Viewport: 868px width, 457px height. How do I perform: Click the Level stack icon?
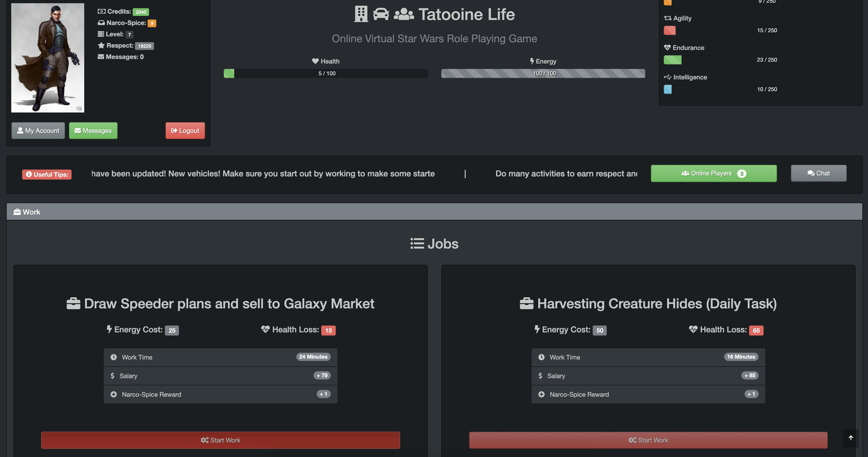tap(101, 34)
